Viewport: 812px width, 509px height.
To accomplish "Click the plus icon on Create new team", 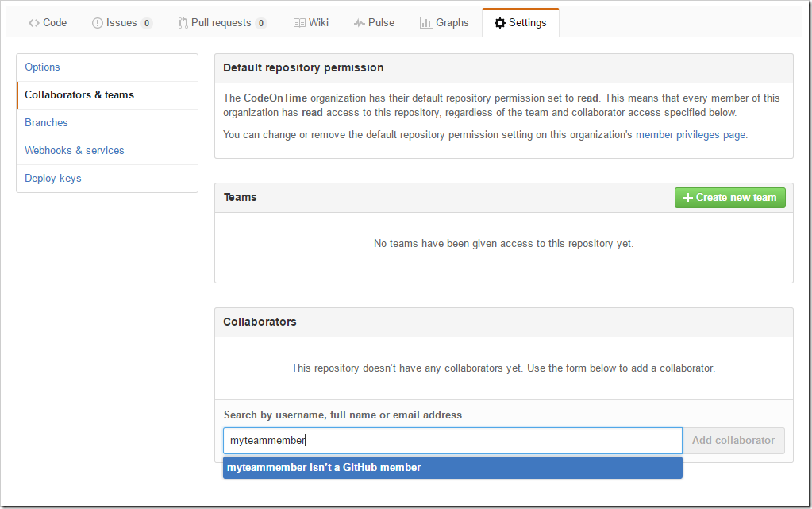I will 687,198.
